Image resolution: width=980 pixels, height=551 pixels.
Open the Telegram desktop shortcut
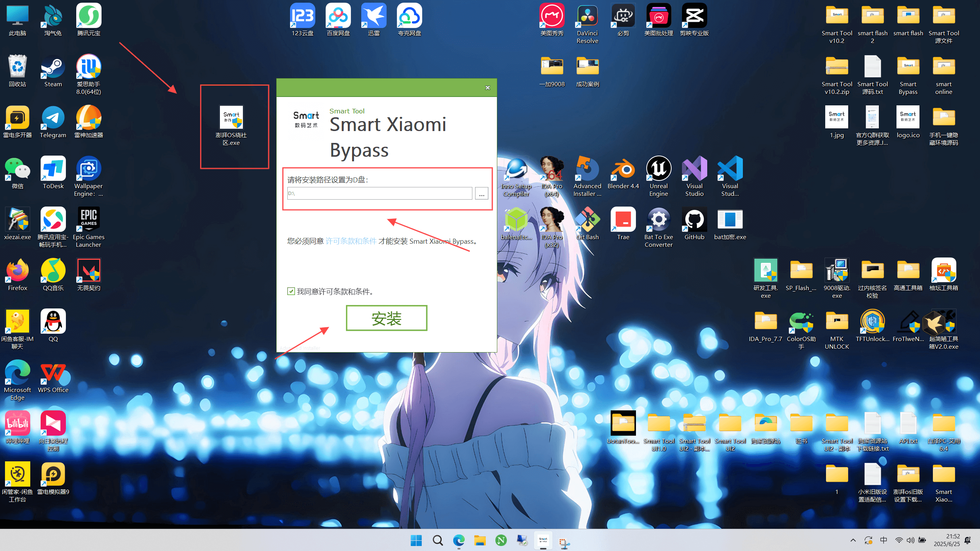tap(53, 123)
